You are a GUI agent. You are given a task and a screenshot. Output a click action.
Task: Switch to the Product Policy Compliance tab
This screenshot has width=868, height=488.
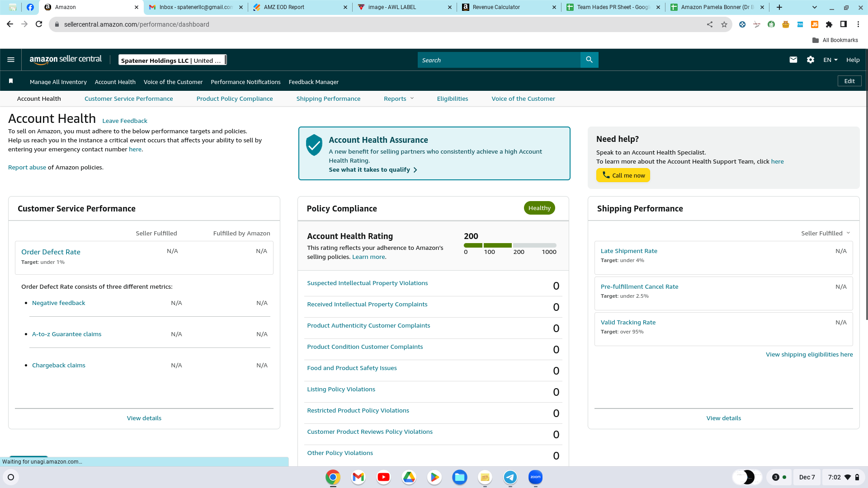coord(235,99)
